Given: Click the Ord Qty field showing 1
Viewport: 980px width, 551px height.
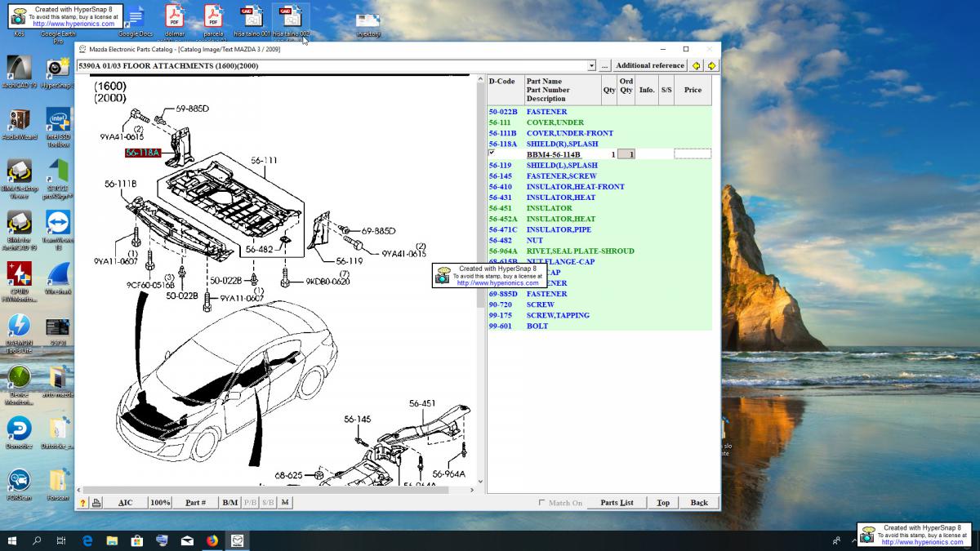Looking at the screenshot, I should coord(626,154).
